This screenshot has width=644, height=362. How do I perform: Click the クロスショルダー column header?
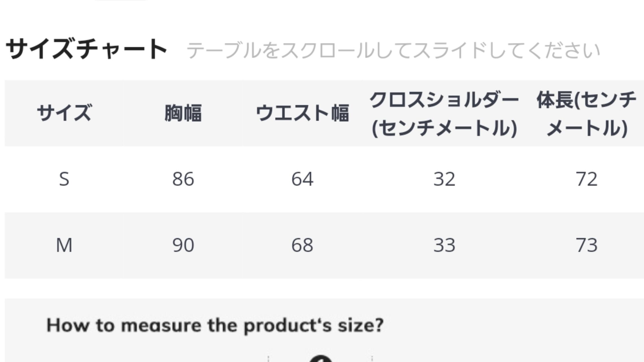444,114
